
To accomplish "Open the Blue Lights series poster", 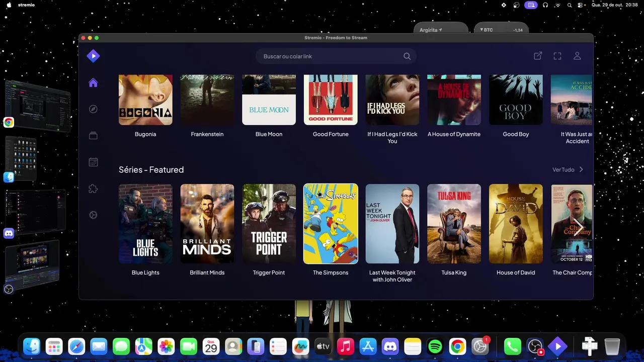I will [145, 224].
